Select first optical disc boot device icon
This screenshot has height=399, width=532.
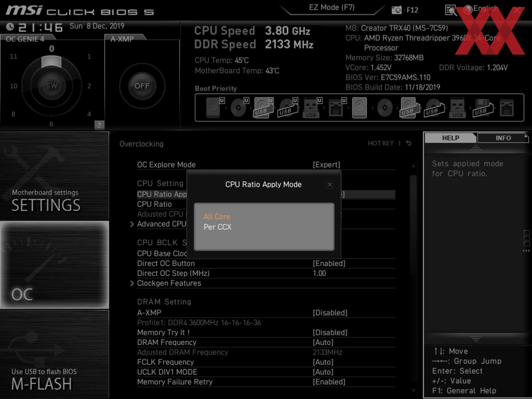(x=238, y=108)
